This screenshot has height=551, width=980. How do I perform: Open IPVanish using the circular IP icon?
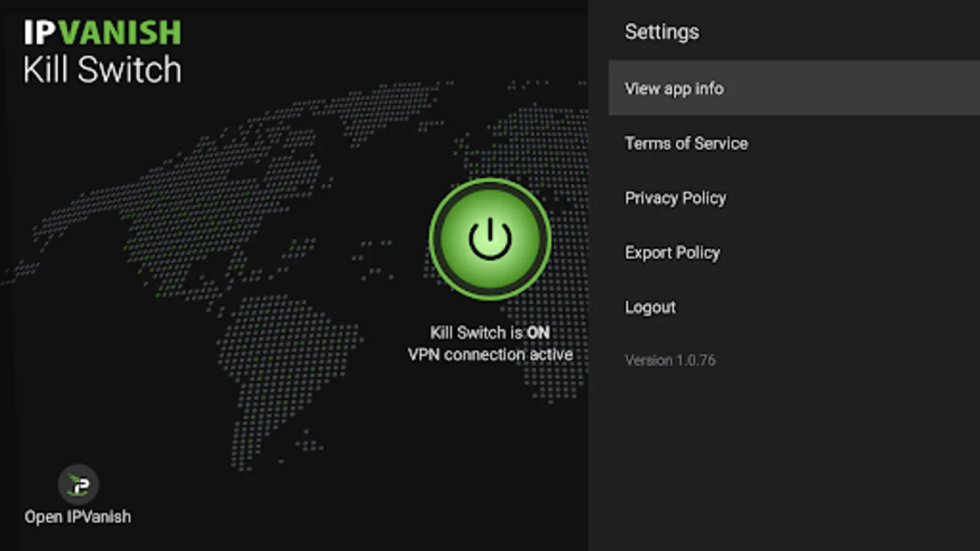[78, 484]
